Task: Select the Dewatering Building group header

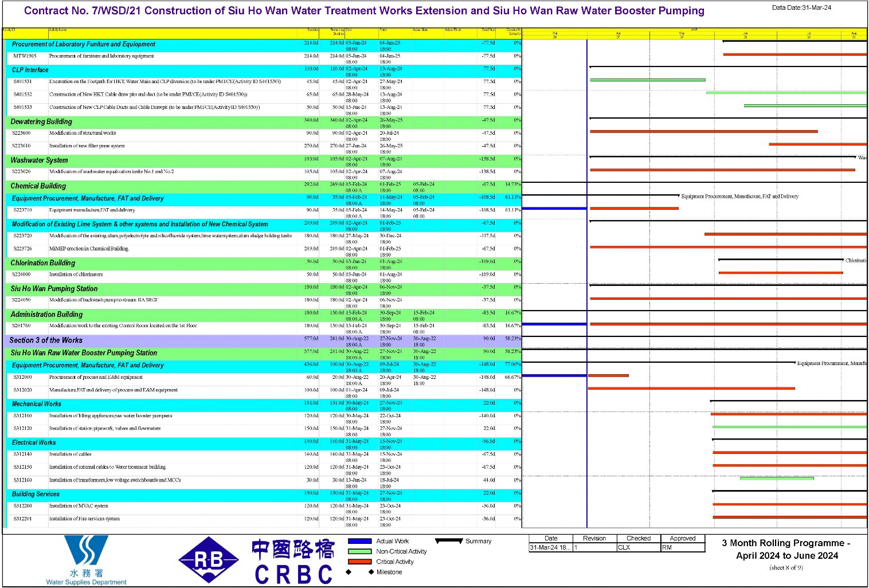Action: pos(264,121)
